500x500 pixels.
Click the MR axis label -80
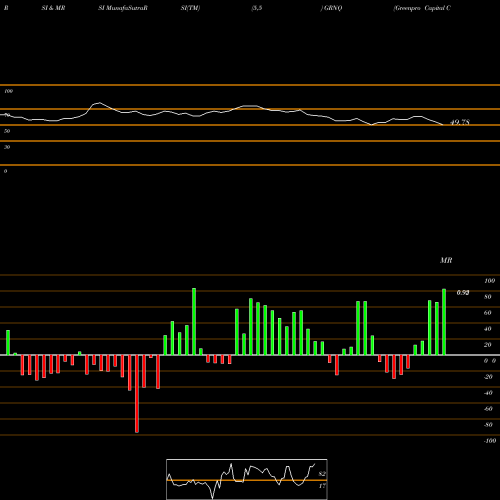488,425
